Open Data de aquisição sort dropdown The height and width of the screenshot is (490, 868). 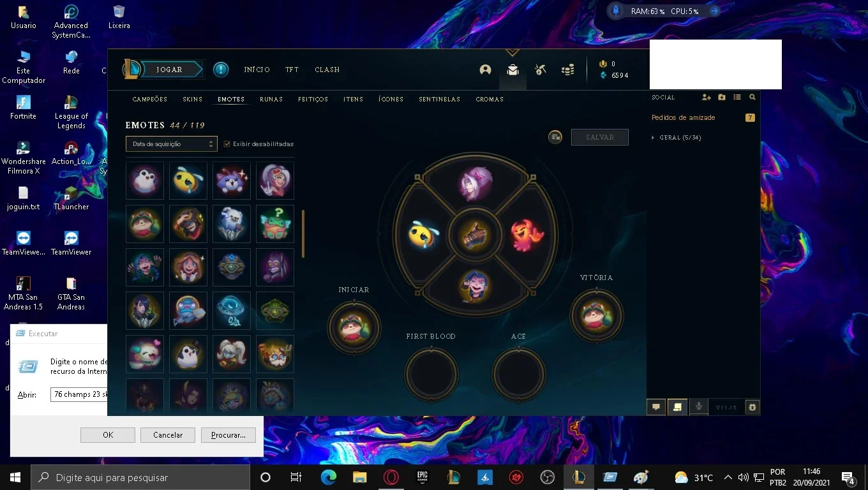[x=172, y=144]
